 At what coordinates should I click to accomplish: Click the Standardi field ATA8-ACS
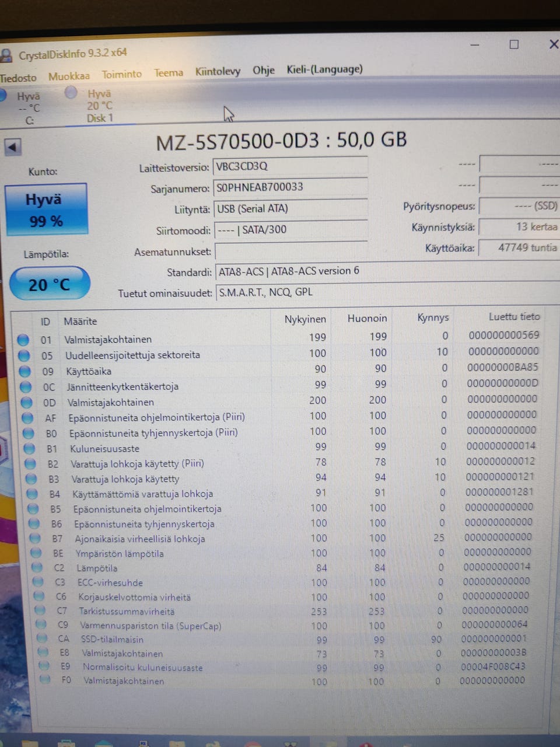tap(387, 271)
